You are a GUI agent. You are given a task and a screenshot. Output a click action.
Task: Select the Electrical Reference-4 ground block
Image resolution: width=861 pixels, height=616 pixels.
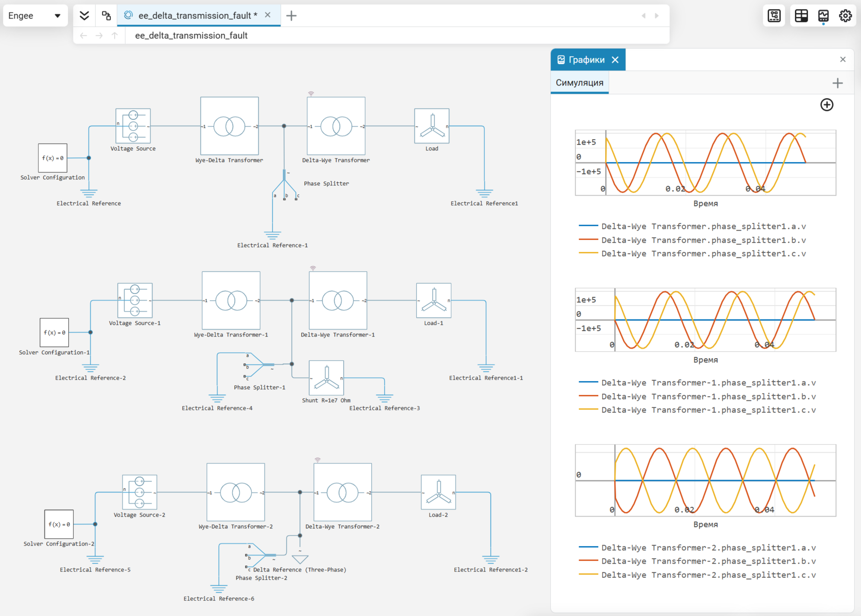tap(217, 398)
